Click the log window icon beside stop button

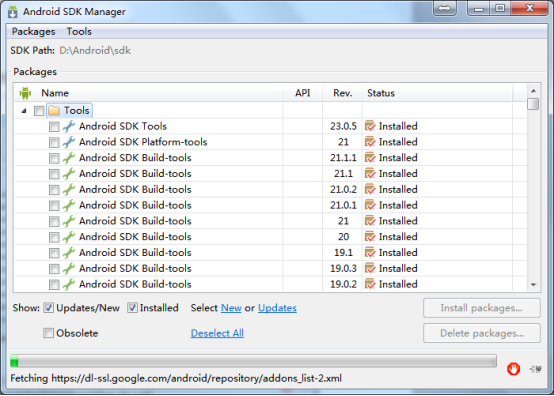point(536,369)
